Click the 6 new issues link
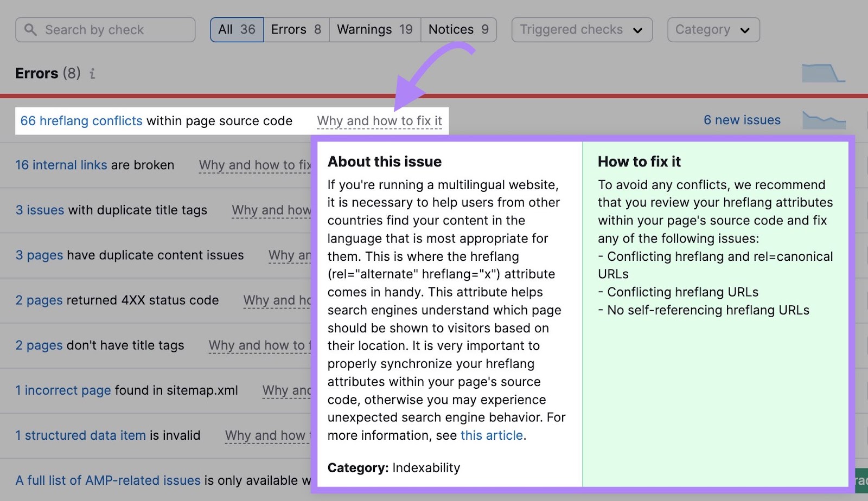This screenshot has height=501, width=868. point(742,120)
